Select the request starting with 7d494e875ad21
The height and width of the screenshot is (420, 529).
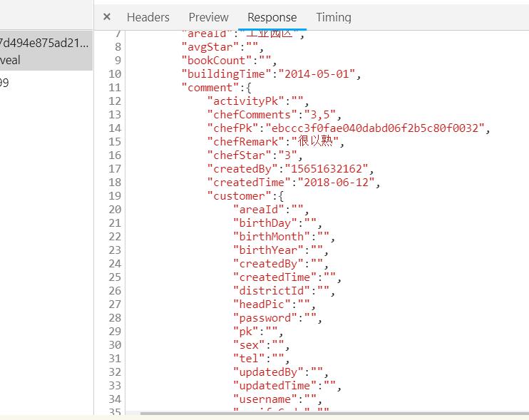pyautogui.click(x=44, y=42)
